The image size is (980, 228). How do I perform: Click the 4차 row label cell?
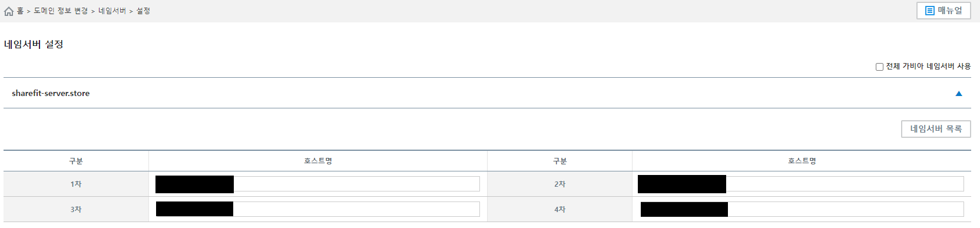point(559,209)
